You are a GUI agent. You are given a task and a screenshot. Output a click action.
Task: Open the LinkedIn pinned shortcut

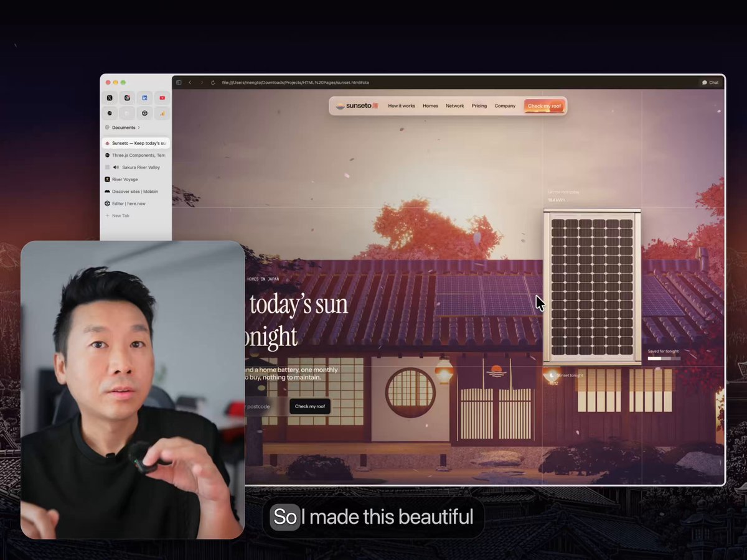coord(144,98)
